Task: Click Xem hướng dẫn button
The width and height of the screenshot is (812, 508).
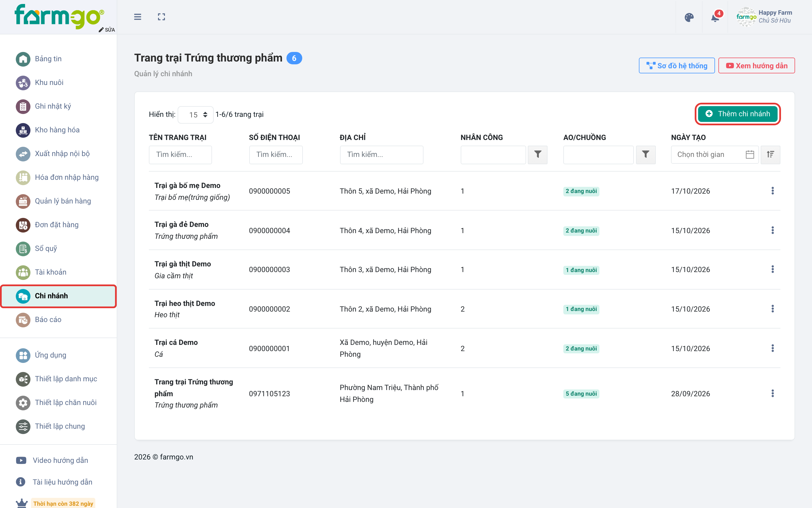Action: pyautogui.click(x=756, y=65)
